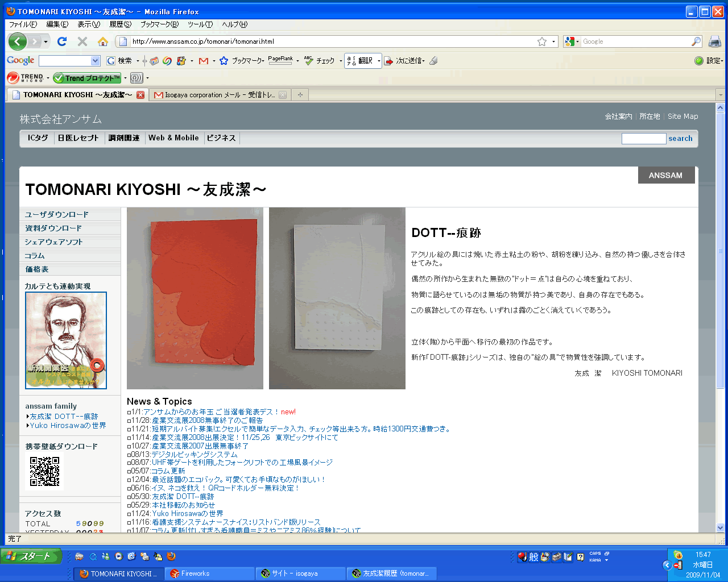Click the Yuko Hirosawaの世界 sidebar link
Screen dimensions: 728x582
[x=68, y=425]
